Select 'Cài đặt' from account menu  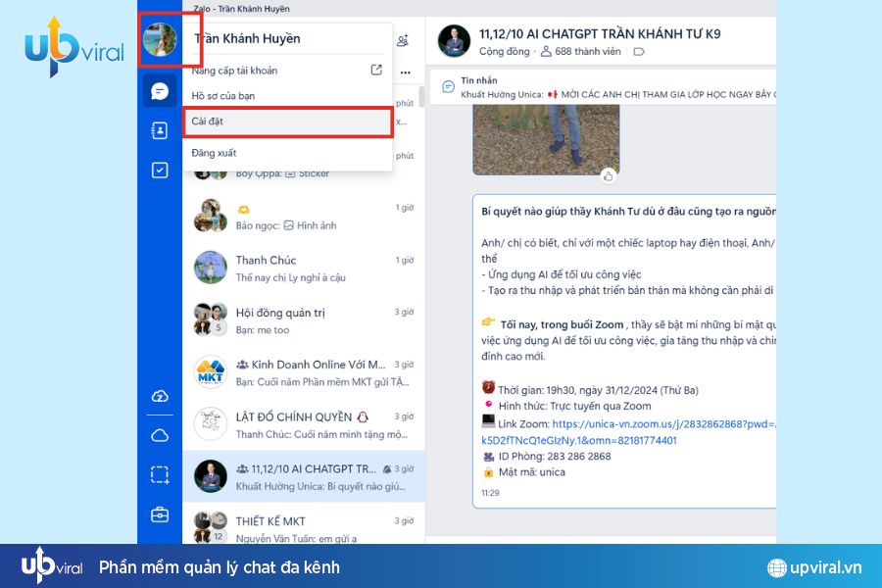[x=287, y=122]
